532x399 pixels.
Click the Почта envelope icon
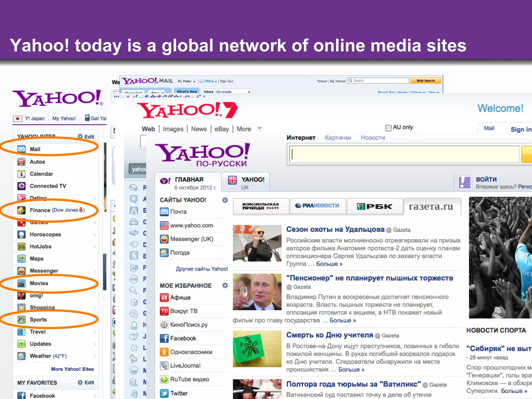click(x=164, y=212)
